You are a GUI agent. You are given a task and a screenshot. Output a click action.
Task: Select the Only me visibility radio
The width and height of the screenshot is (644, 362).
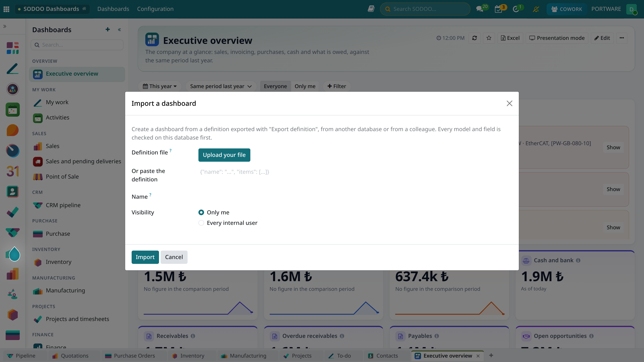point(201,212)
